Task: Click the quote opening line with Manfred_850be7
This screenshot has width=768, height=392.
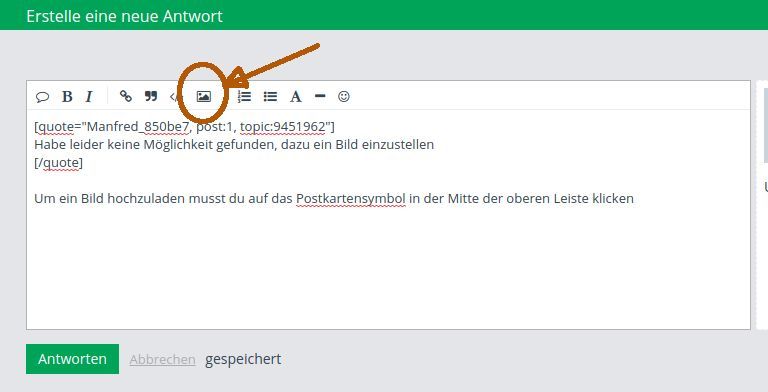Action: (x=184, y=127)
